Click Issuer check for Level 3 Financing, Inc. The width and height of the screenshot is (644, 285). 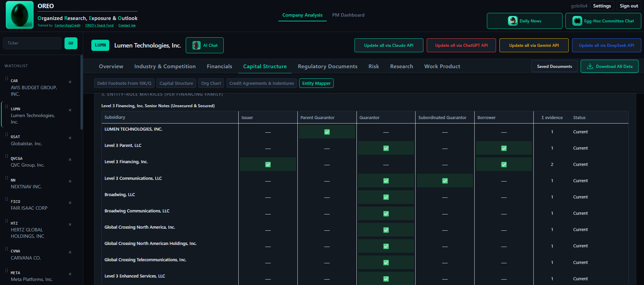268,165
